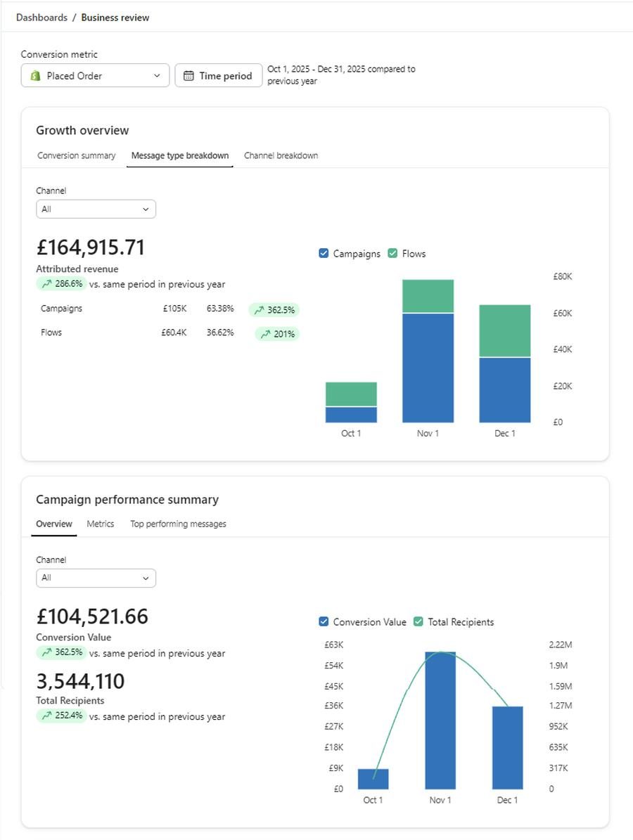Open the Placed Order conversion metric dropdown
The height and width of the screenshot is (840, 633).
[x=96, y=75]
